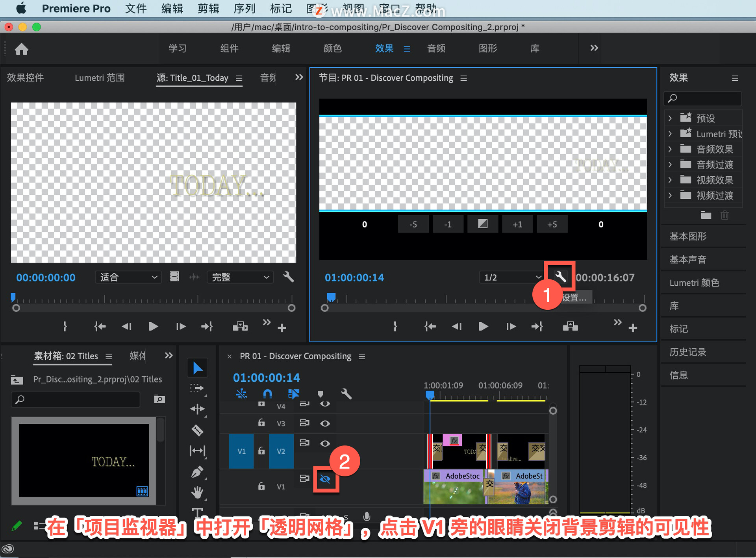756x558 pixels.
Task: Open the 历史记录 panel
Action: pyautogui.click(x=688, y=352)
